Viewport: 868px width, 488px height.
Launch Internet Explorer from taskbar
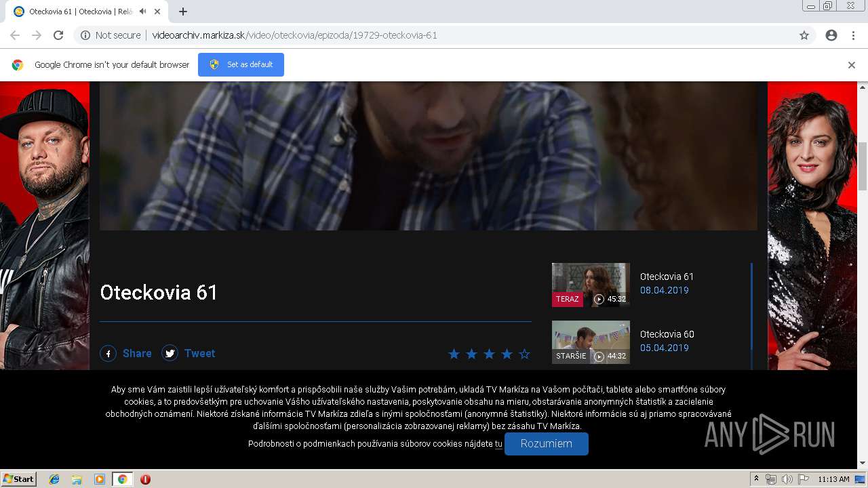[54, 479]
